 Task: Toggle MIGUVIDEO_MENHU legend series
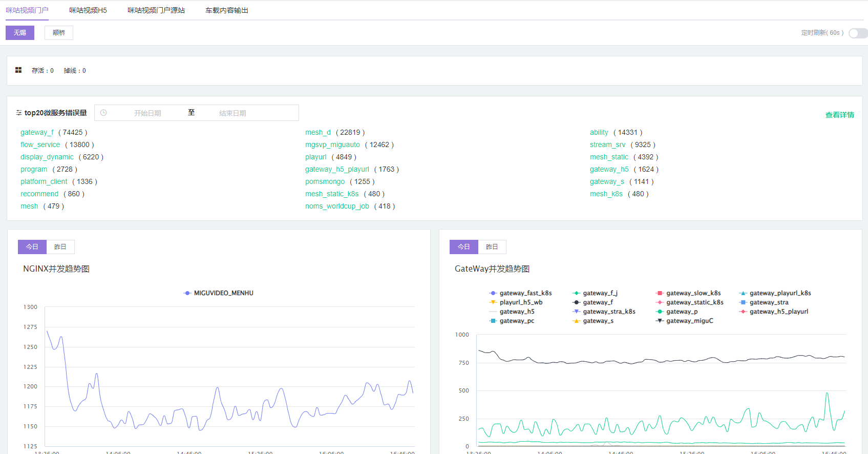click(x=219, y=293)
